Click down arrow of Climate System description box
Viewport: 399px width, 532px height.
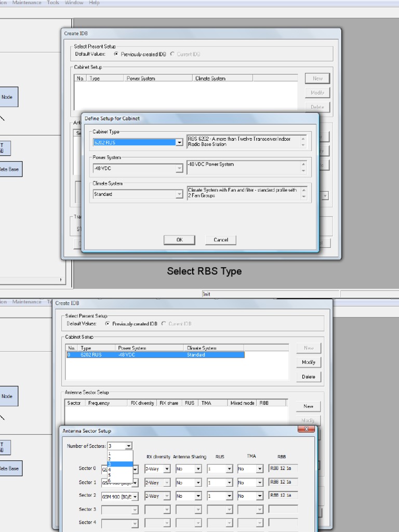[x=303, y=196]
